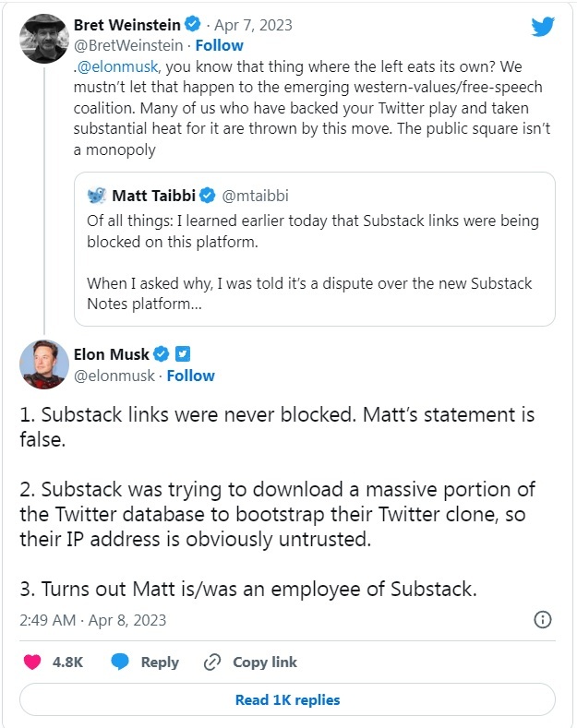Open Read 1K replies

coord(287,699)
